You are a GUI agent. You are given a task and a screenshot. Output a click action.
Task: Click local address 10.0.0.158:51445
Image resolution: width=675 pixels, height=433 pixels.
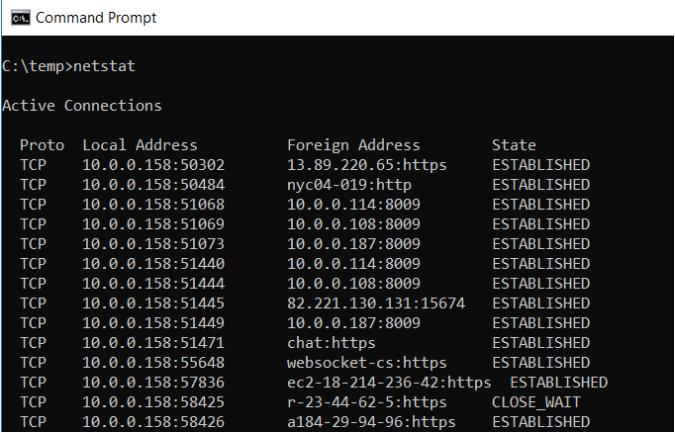(153, 303)
